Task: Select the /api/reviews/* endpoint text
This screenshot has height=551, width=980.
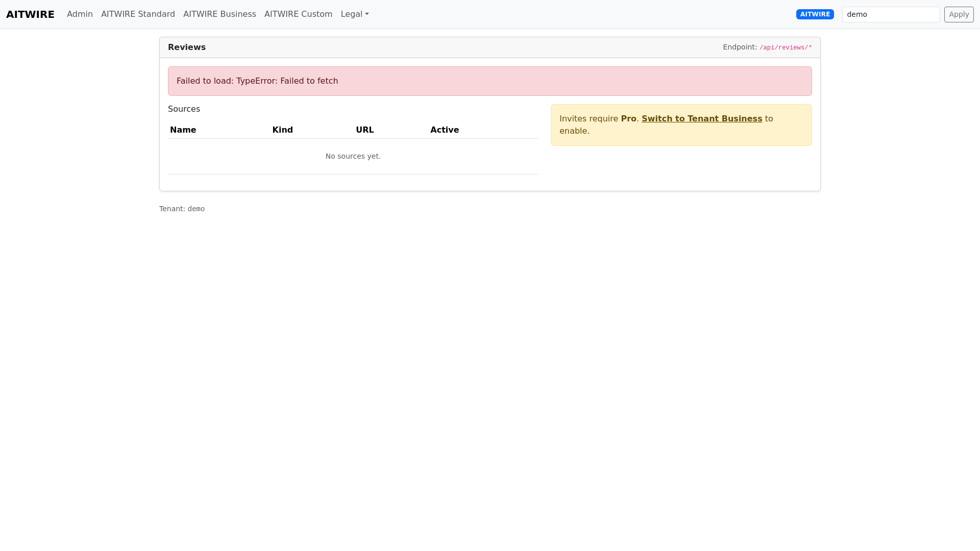Action: point(786,47)
